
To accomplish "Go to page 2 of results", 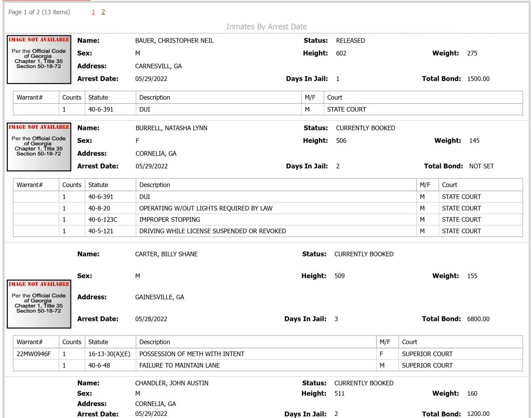I will click(103, 12).
